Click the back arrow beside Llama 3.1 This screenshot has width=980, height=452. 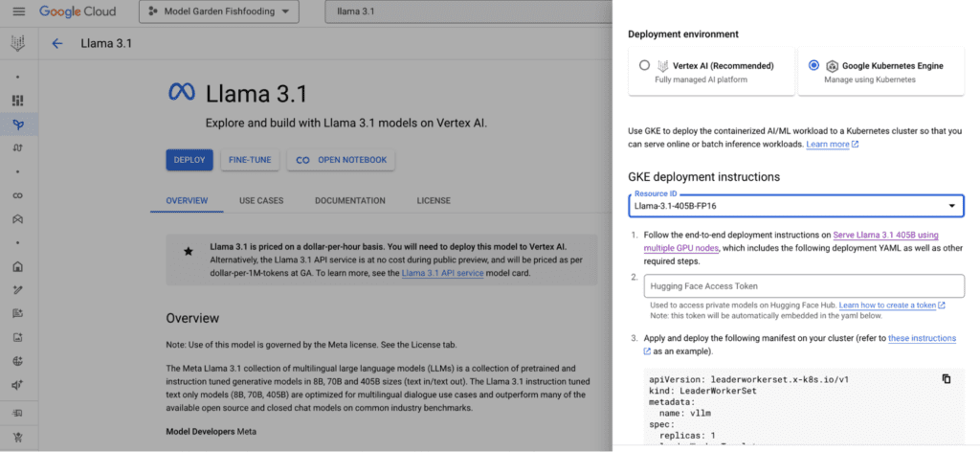point(57,43)
